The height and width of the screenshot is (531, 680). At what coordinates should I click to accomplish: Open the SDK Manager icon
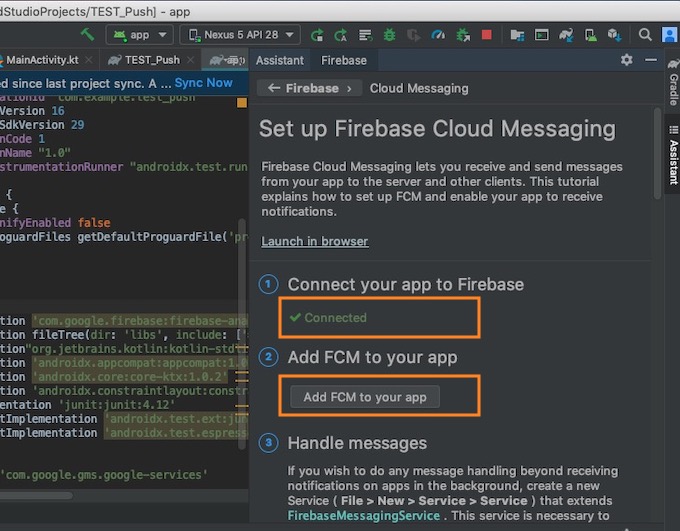[x=615, y=35]
